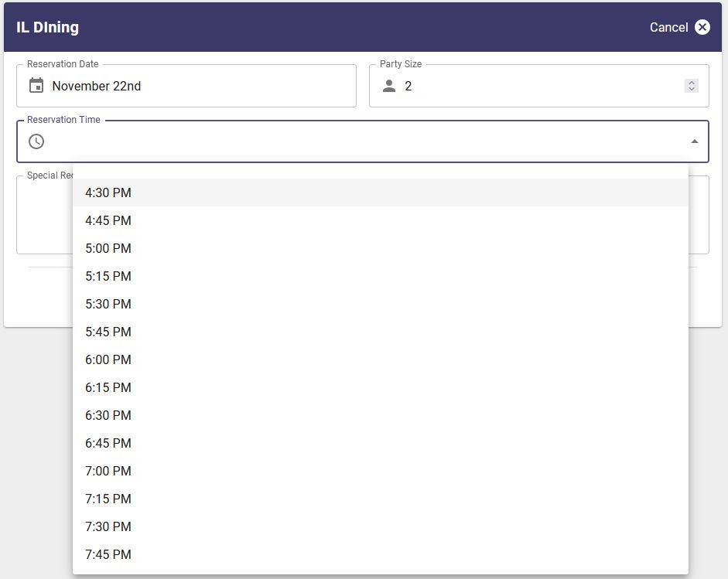Pick 5:00 PM as reservation time
Image resolution: width=728 pixels, height=579 pixels.
tap(108, 248)
